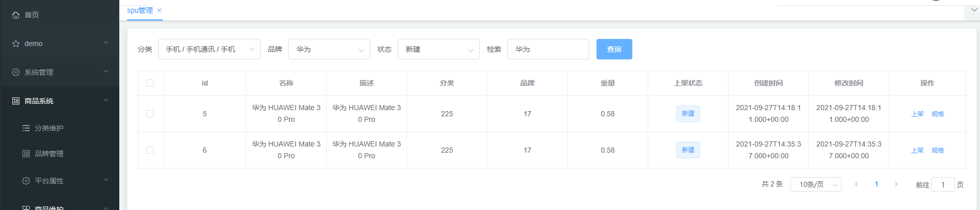The image size is (980, 210).
Task: Expand the 平台属性 submenu
Action: [106, 180]
